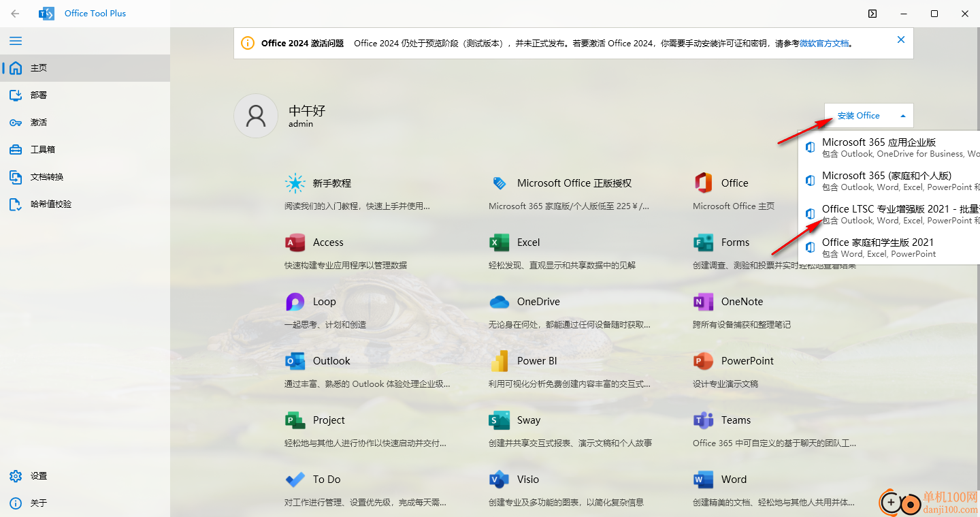This screenshot has height=517, width=980.
Task: Open 部署 page in sidebar
Action: pos(85,95)
